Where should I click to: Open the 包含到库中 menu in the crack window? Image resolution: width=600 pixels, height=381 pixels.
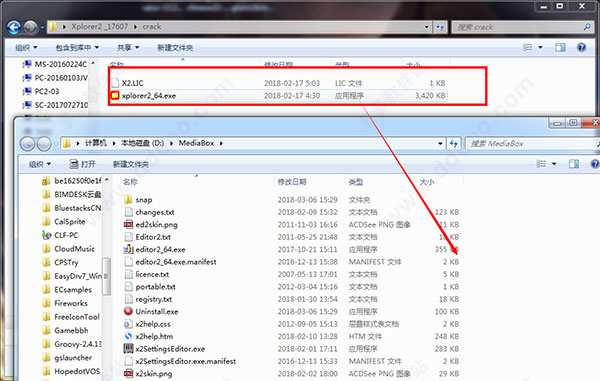(x=77, y=47)
